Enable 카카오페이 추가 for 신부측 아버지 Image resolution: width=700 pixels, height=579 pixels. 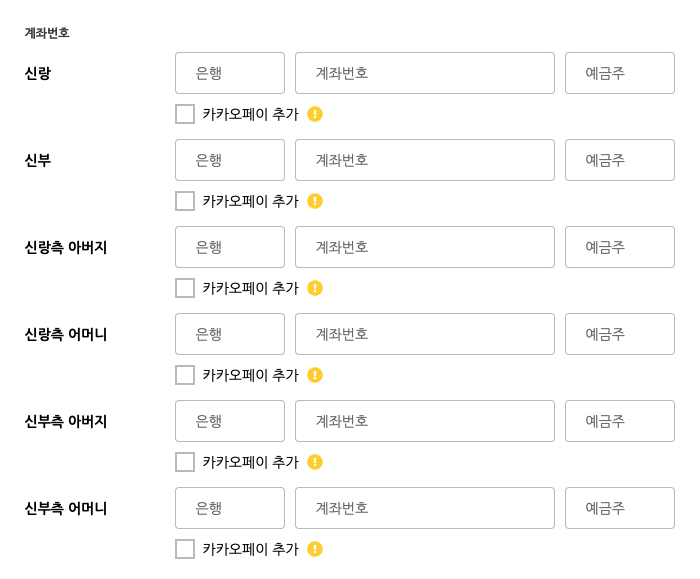pyautogui.click(x=185, y=462)
